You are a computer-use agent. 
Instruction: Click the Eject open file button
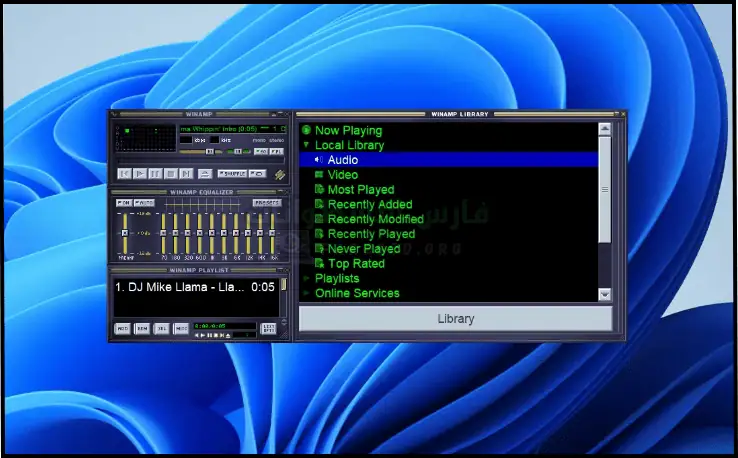click(205, 173)
